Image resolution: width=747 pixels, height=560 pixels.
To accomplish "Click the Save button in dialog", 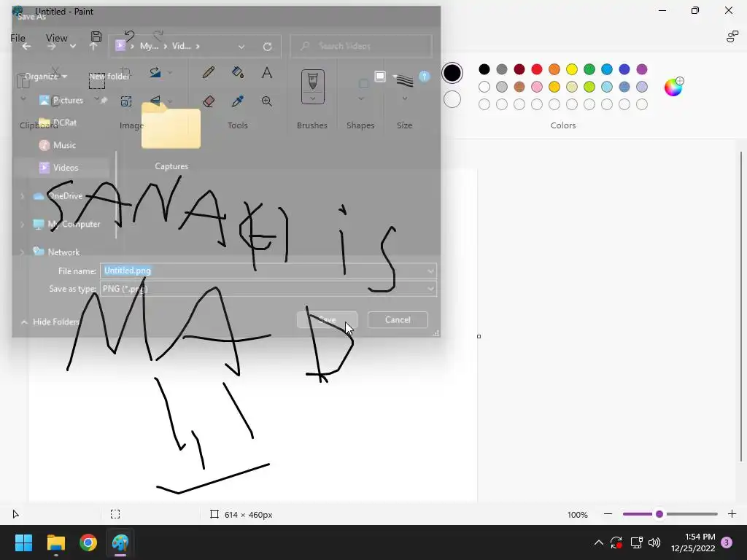I will pyautogui.click(x=327, y=319).
